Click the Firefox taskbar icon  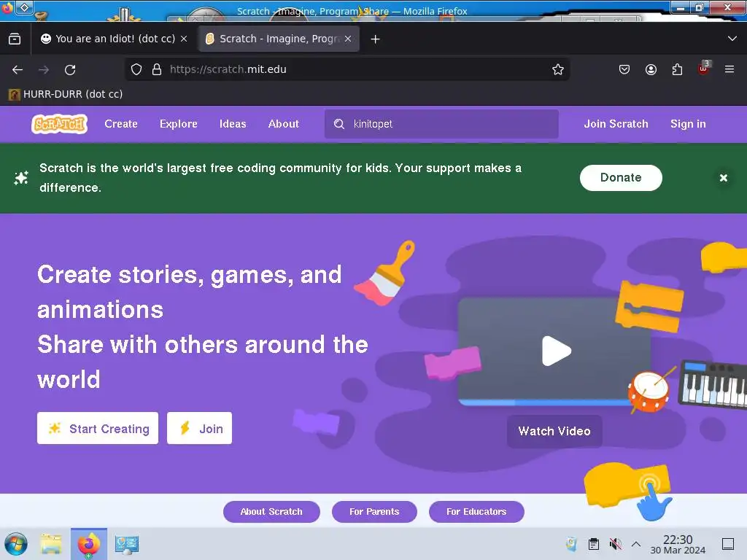click(88, 544)
